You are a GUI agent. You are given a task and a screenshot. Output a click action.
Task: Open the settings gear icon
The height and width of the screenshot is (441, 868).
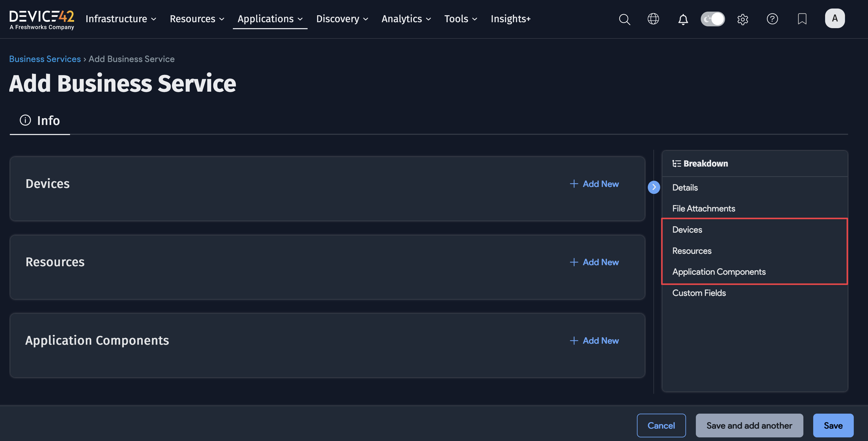pyautogui.click(x=743, y=19)
